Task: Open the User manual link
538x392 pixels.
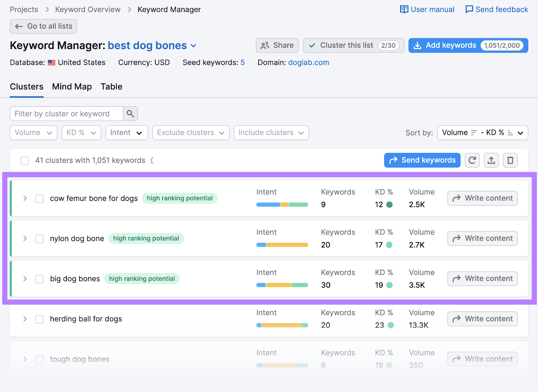Action: coord(427,9)
